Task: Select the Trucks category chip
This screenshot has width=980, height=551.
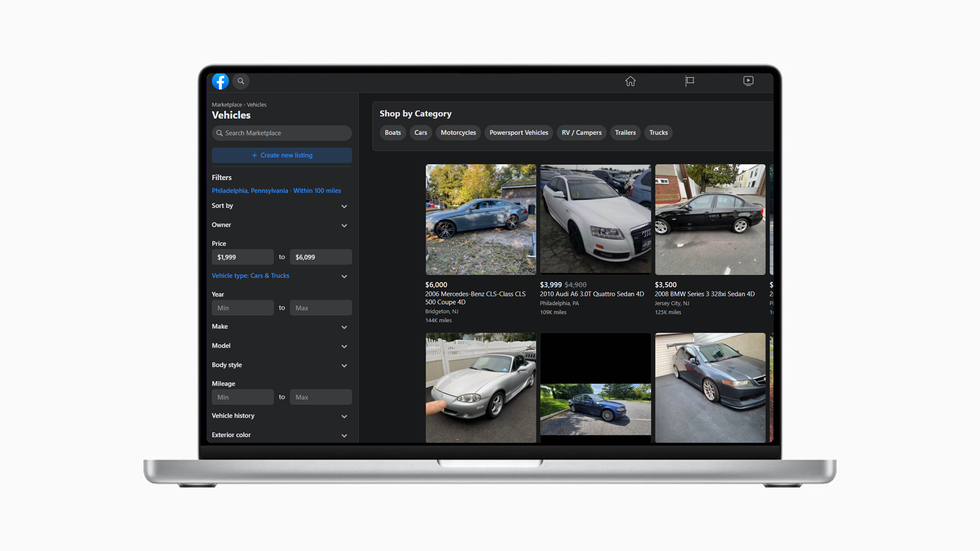Action: coord(658,133)
